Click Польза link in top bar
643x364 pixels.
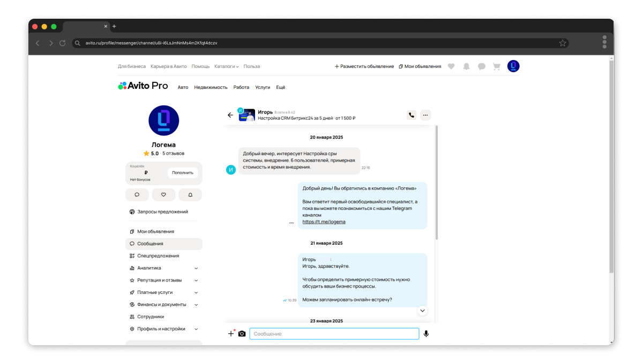tap(252, 66)
